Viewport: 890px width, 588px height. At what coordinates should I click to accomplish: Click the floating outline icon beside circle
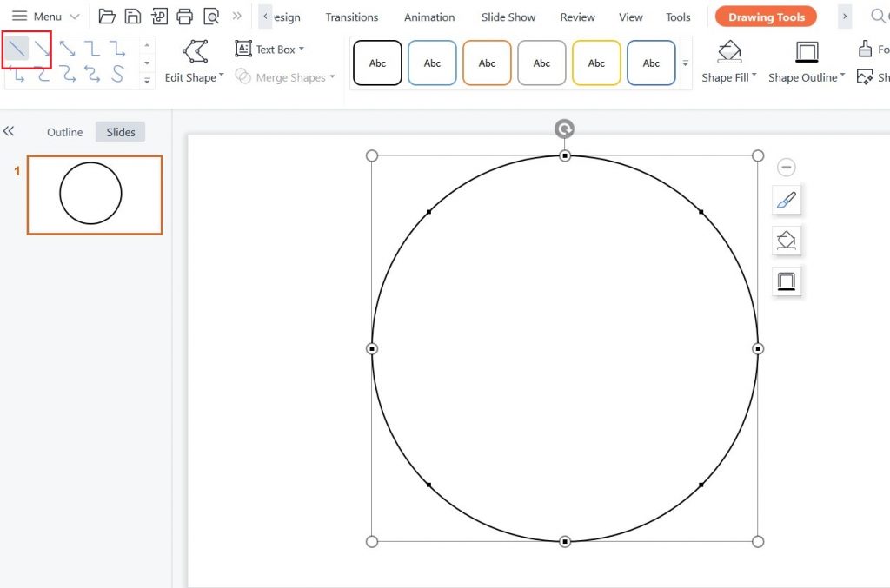coord(786,281)
